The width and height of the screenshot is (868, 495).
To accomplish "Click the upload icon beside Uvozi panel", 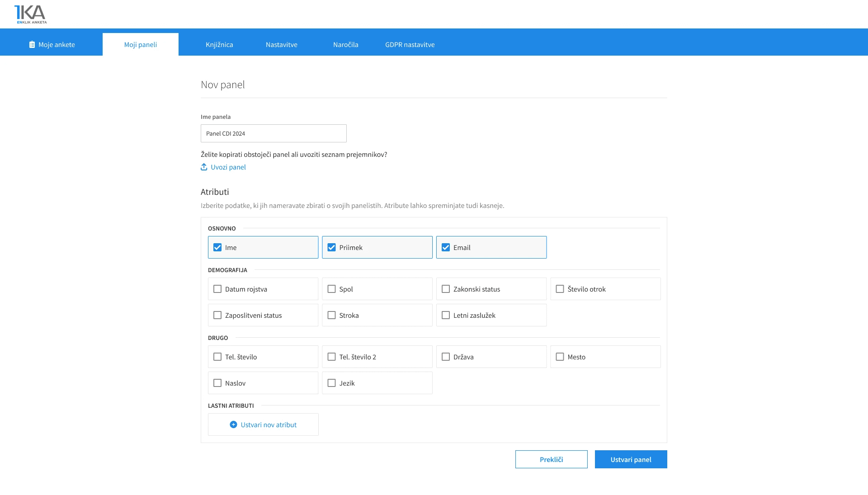I will [x=204, y=167].
